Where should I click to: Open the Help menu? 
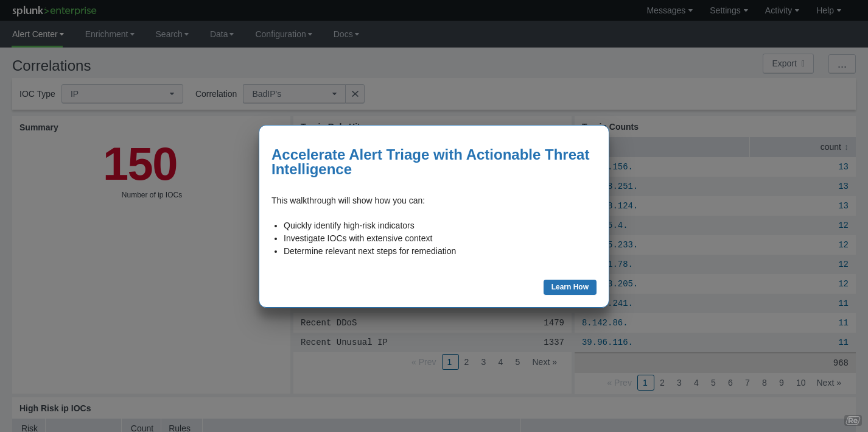(828, 10)
